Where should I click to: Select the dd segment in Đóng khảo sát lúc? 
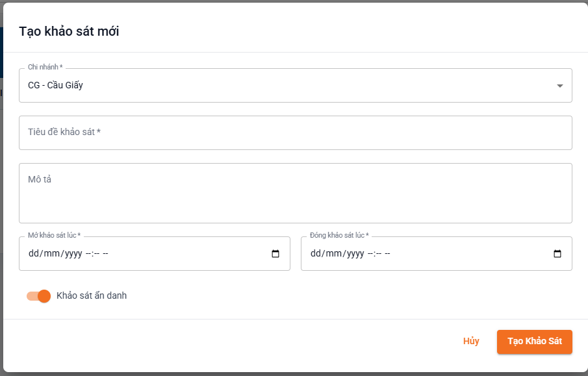pyautogui.click(x=316, y=254)
